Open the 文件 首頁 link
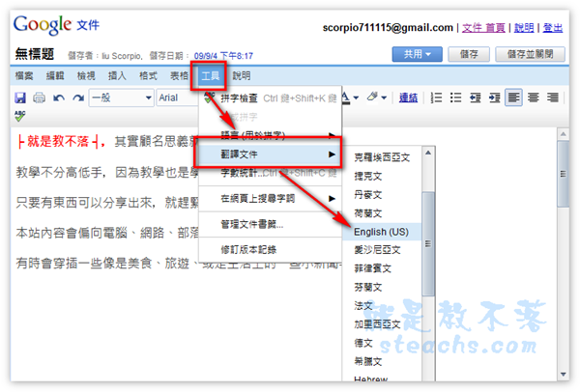 [483, 28]
